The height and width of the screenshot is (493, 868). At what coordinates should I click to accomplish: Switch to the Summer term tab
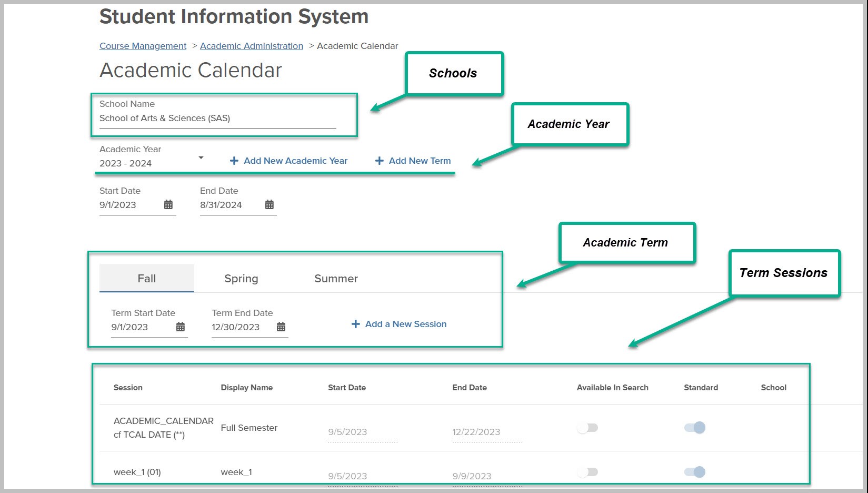(336, 278)
